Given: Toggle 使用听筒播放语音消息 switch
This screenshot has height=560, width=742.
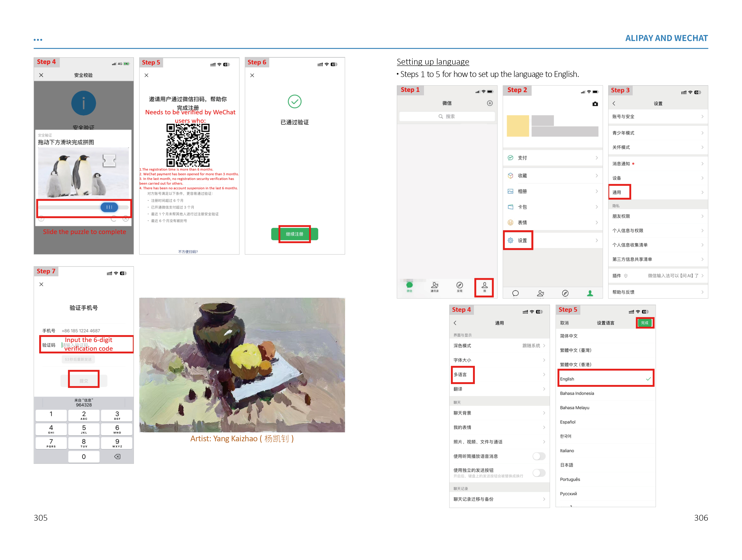Looking at the screenshot, I should click(539, 456).
